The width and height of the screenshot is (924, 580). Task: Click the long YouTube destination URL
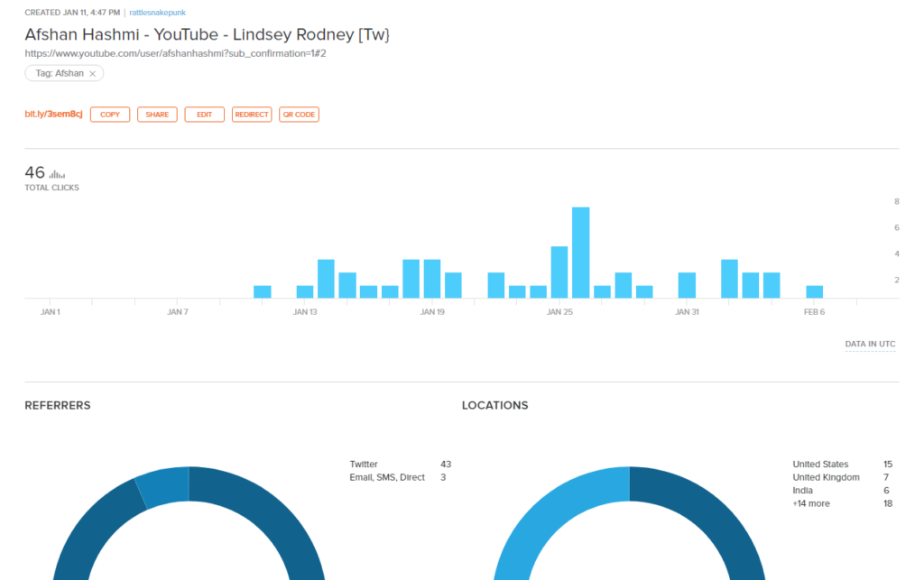pyautogui.click(x=176, y=53)
